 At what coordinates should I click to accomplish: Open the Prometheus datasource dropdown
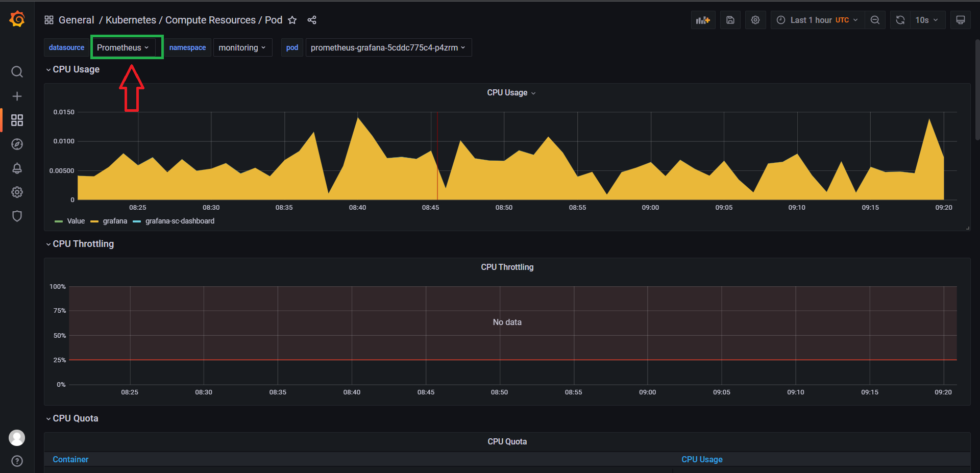(122, 47)
